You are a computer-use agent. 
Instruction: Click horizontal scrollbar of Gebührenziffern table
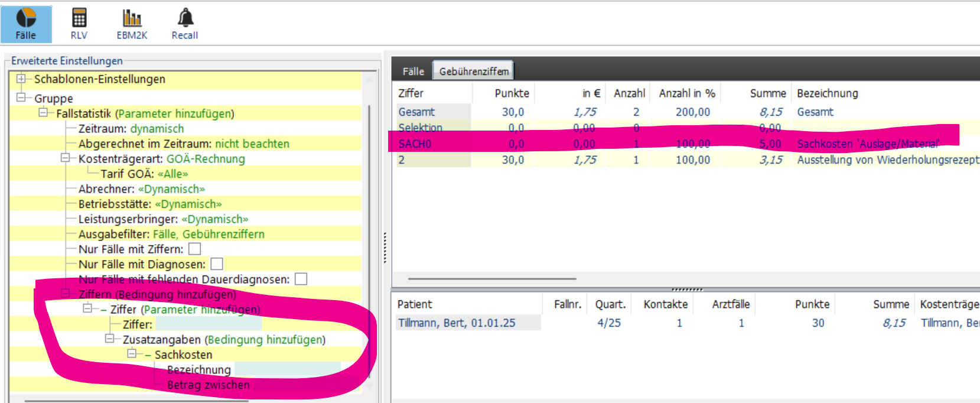[491, 278]
